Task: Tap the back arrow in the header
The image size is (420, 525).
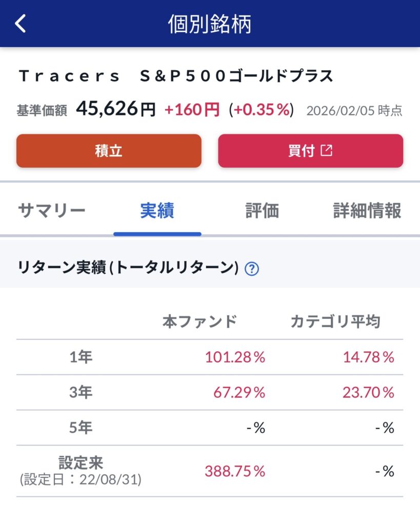Action: pyautogui.click(x=20, y=24)
